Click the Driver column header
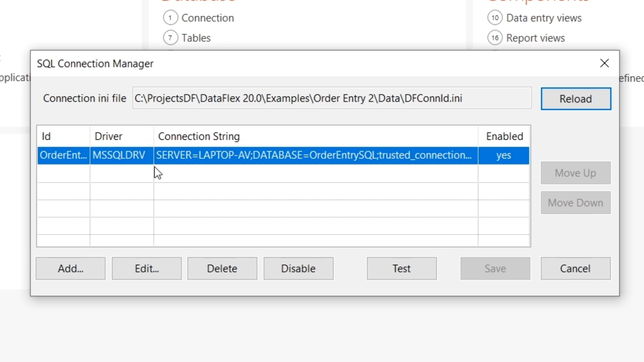 coord(108,136)
